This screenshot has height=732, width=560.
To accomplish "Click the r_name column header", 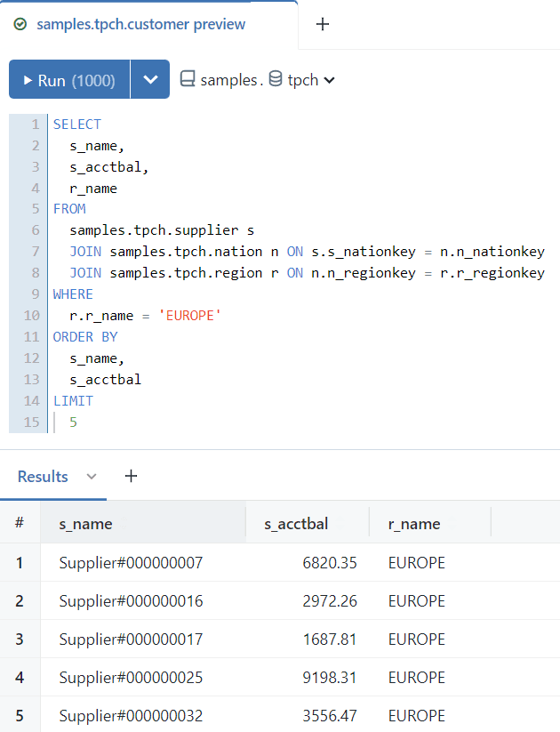I will [x=414, y=524].
